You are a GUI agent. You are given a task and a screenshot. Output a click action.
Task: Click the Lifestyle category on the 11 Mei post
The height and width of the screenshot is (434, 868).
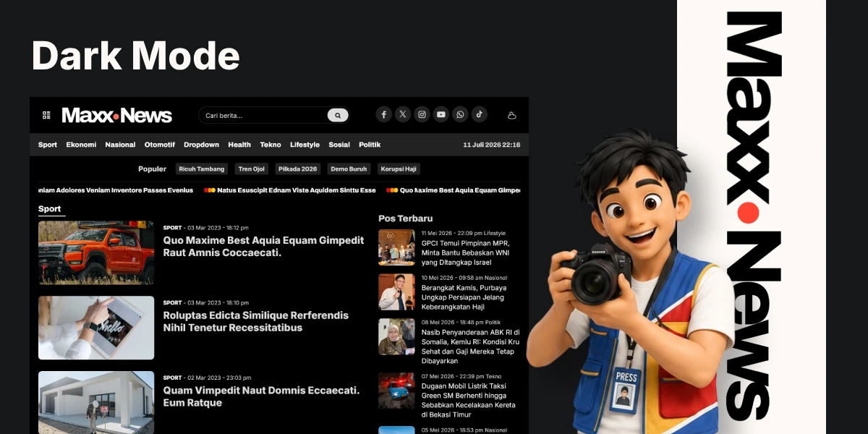[495, 233]
